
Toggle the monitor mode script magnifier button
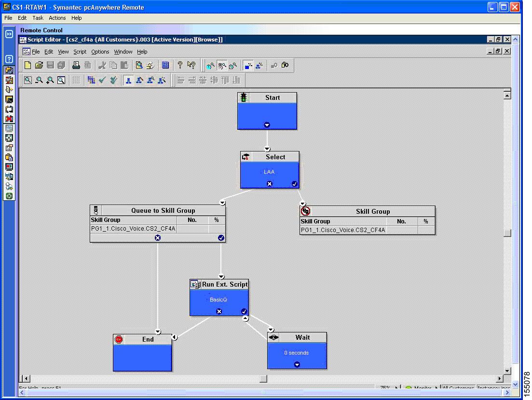(150, 80)
